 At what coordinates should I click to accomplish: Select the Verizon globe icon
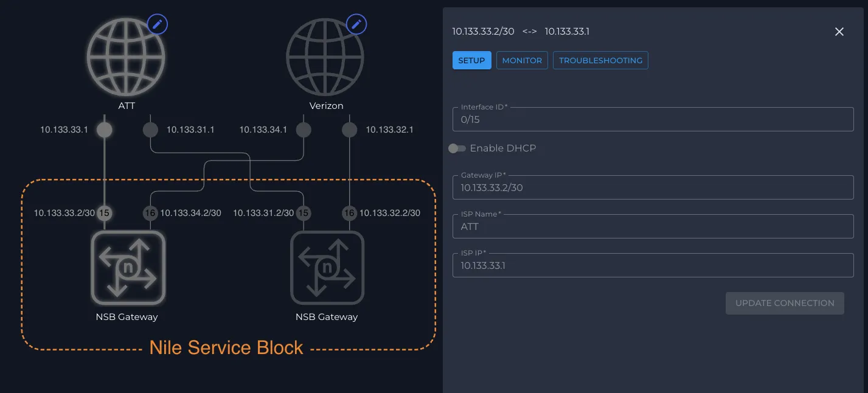[325, 57]
